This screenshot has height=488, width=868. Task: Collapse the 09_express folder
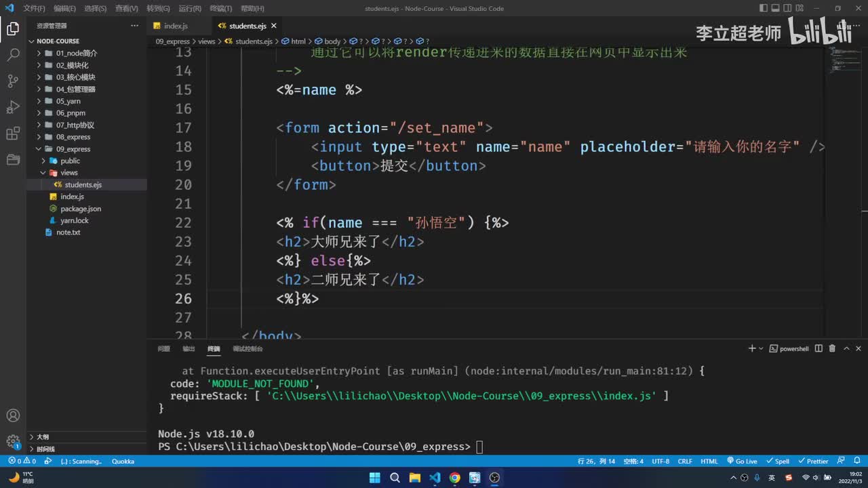[x=87, y=149]
